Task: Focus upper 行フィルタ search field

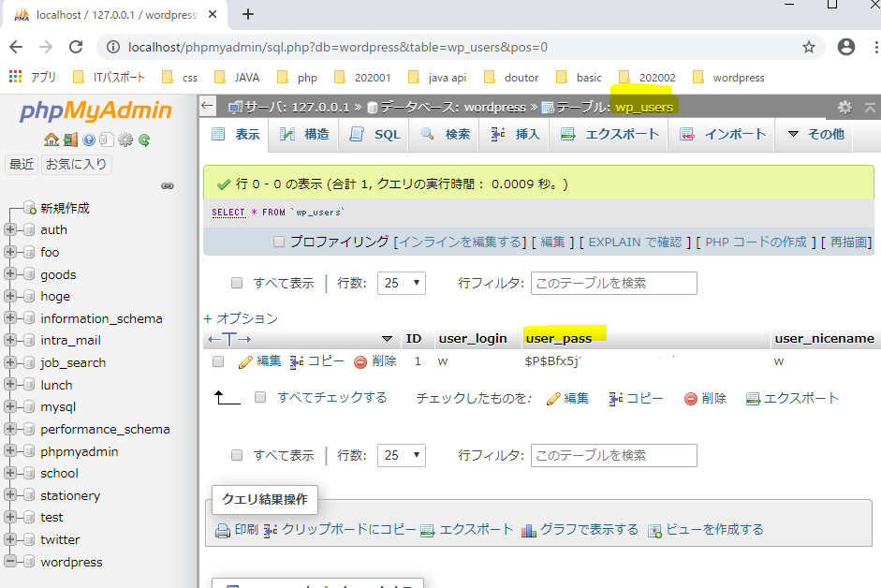Action: pyautogui.click(x=613, y=283)
